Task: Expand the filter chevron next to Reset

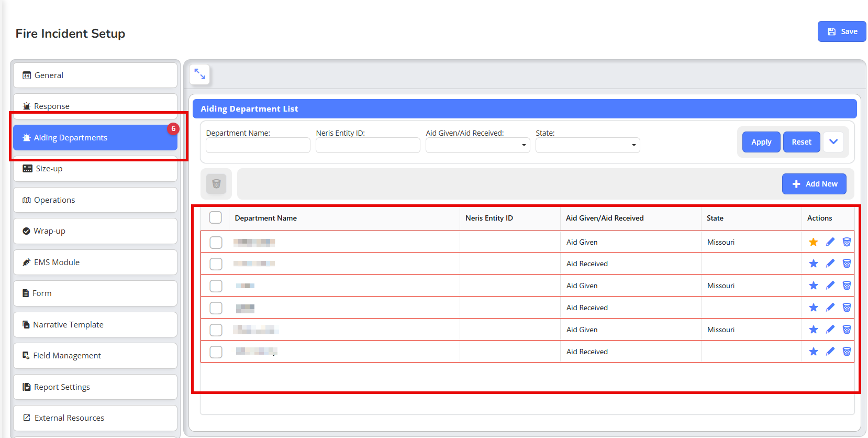Action: coord(833,142)
